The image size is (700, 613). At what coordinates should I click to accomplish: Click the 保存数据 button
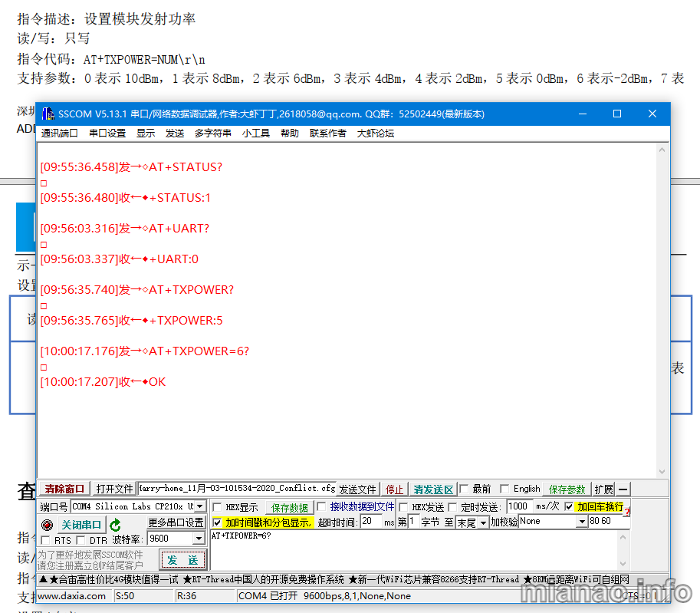pos(289,508)
